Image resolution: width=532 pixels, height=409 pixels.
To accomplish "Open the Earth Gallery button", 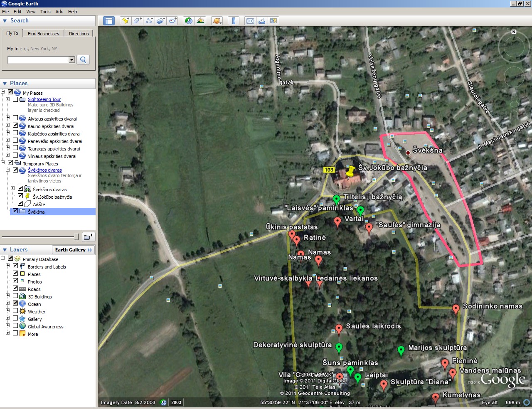I will pos(73,250).
